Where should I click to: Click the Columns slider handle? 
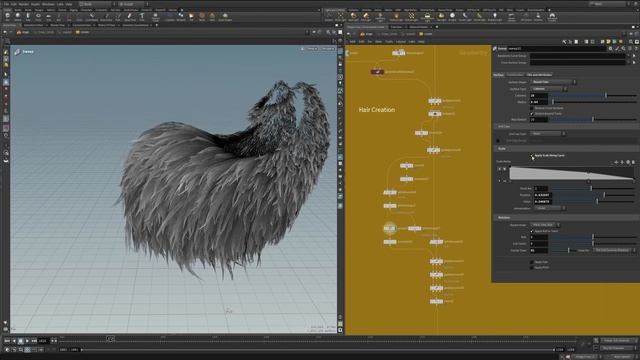pyautogui.click(x=606, y=95)
